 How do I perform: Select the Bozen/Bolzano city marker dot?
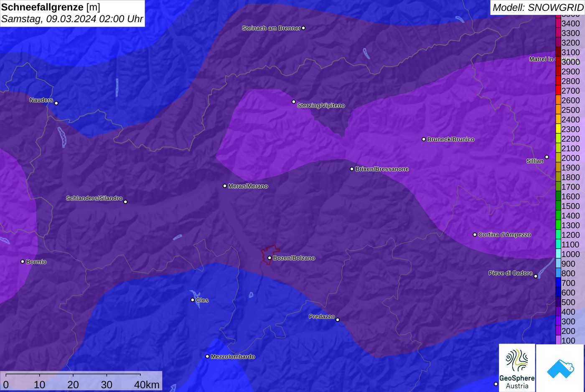[x=270, y=258]
